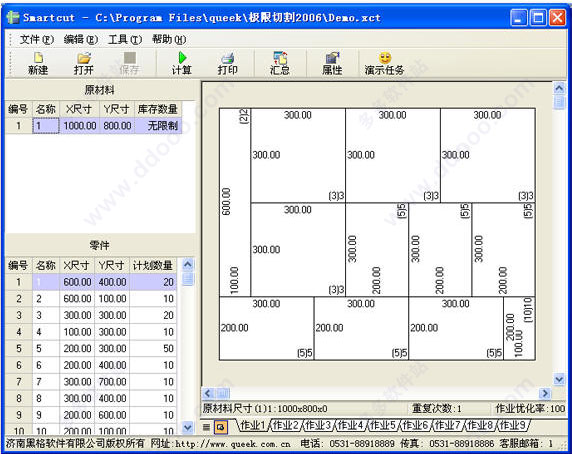Switch to the 作业3 tab
Screen dimensions: 572x454
tap(317, 425)
